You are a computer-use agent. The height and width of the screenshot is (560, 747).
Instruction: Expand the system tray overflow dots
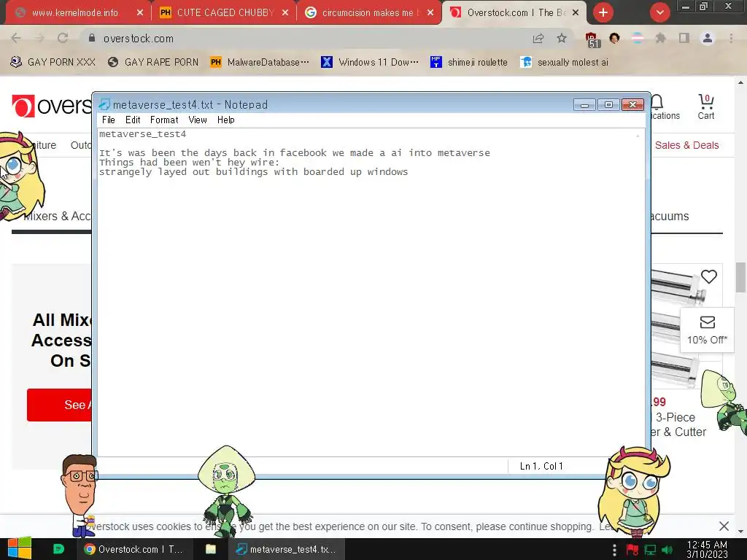614,550
